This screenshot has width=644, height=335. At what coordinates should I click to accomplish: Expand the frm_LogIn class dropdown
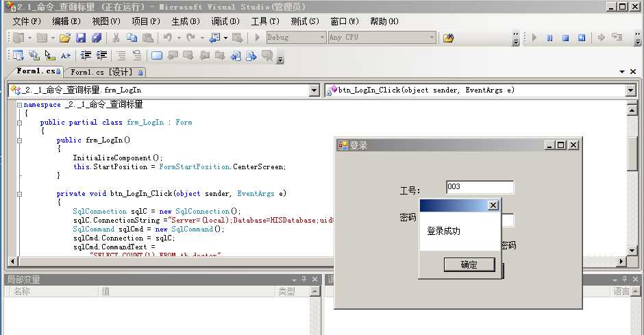(314, 90)
